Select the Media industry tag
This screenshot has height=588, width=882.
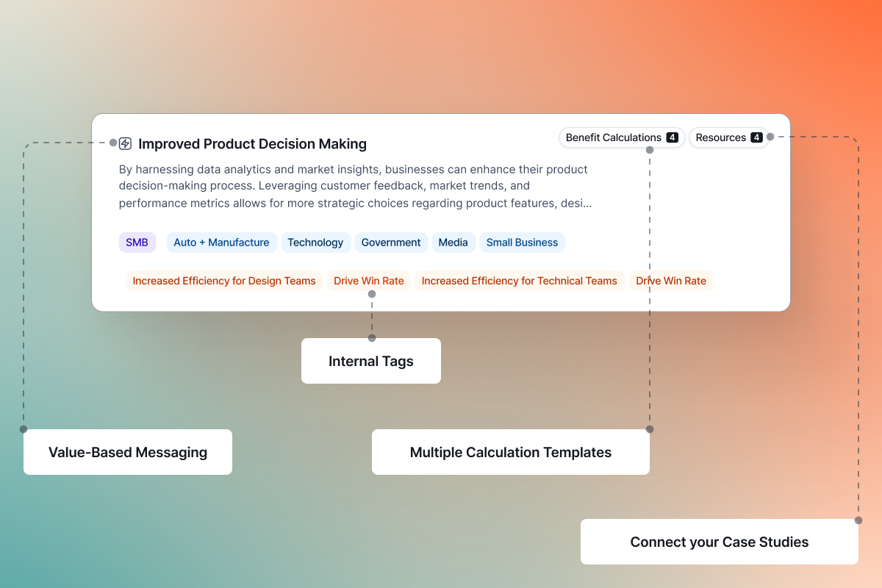pyautogui.click(x=453, y=243)
